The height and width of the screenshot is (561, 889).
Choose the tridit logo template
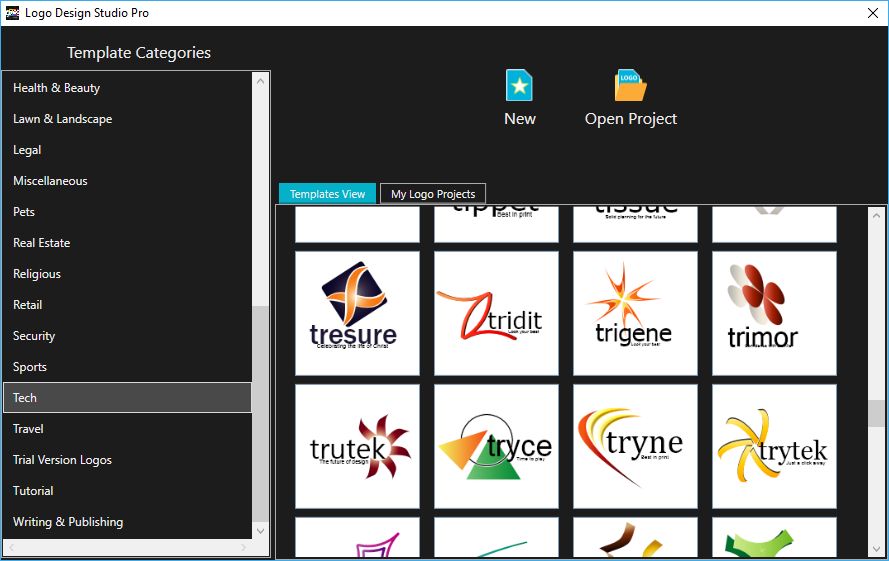496,313
